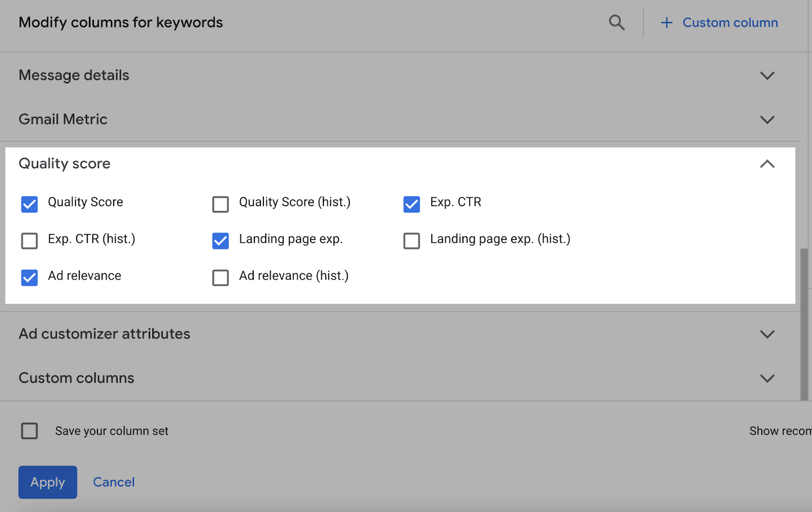812x512 pixels.
Task: Expand the Message details section chevron
Action: (767, 76)
